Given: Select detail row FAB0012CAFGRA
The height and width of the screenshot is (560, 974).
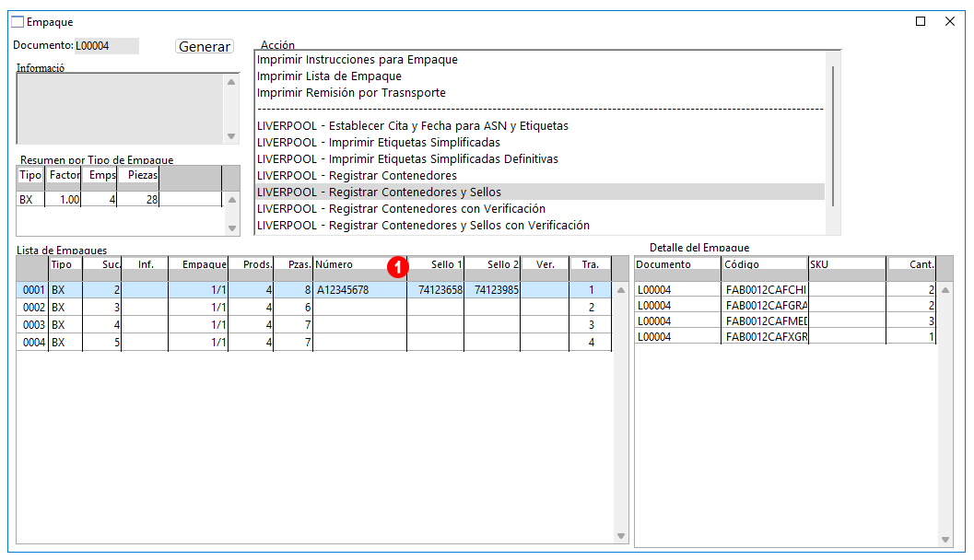Looking at the screenshot, I should coord(785,306).
